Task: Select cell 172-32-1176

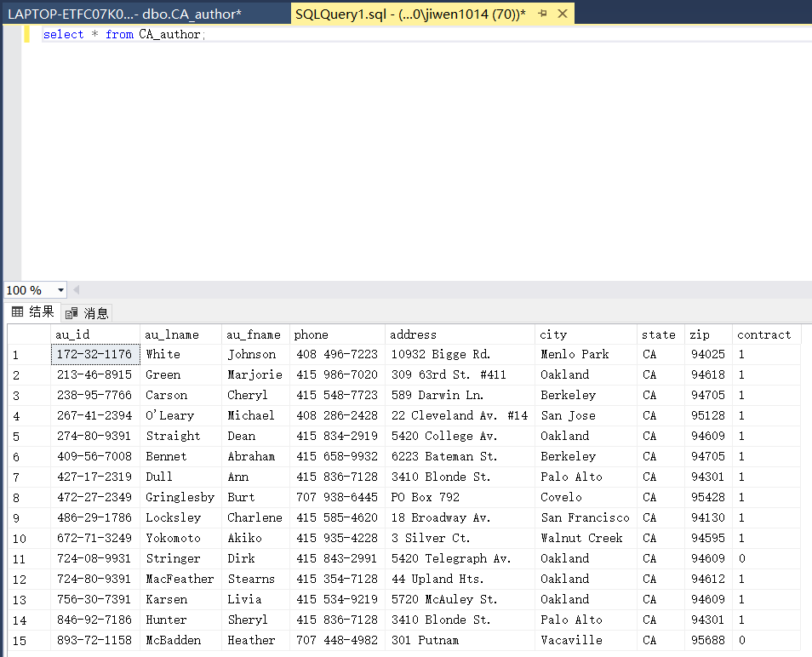Action: tap(95, 354)
